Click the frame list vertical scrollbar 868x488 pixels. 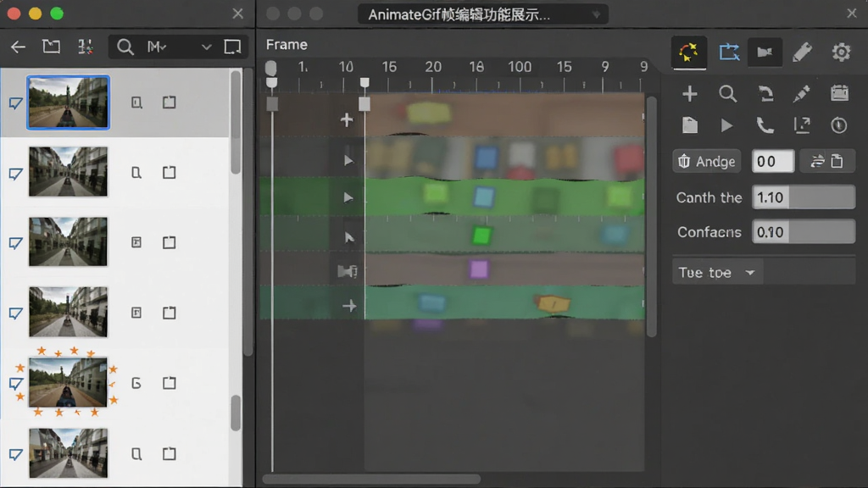click(236, 122)
